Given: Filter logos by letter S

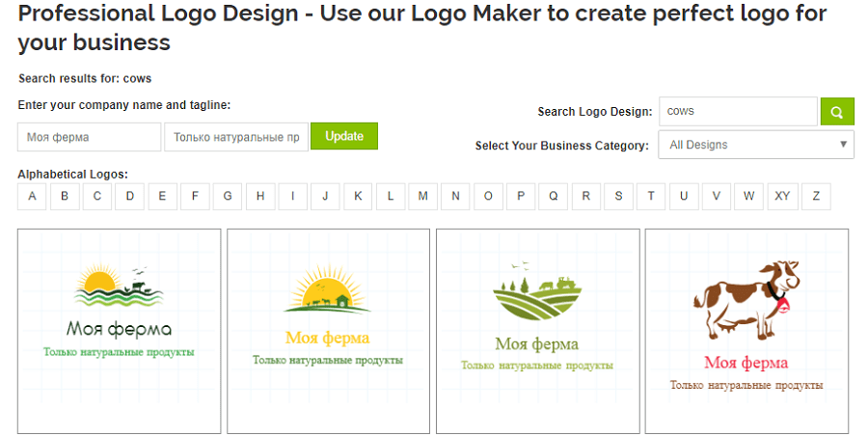Looking at the screenshot, I should click(618, 196).
